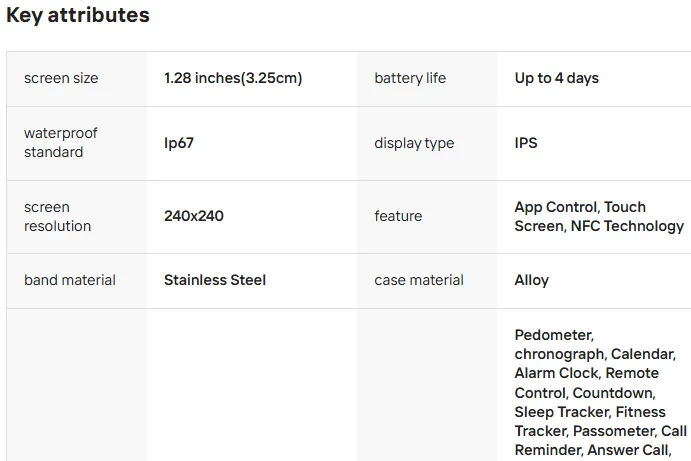Select the waterproof standard label
691x461 pixels.
pos(61,143)
